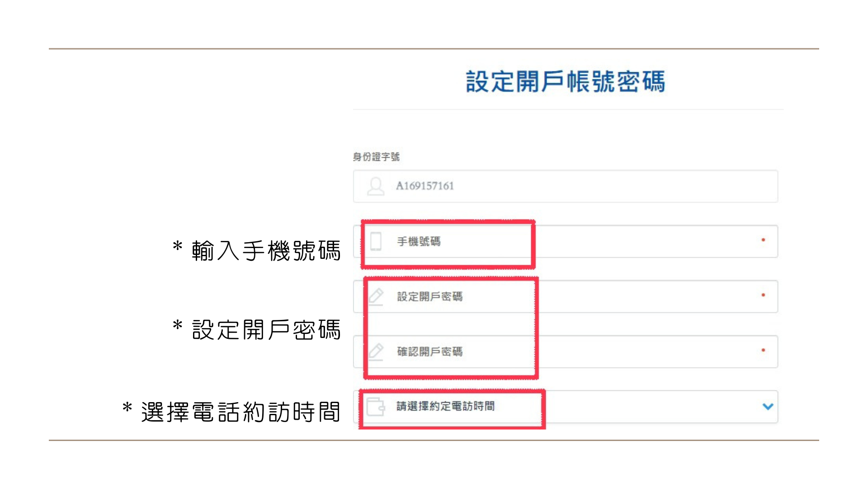Focus the 設定開戶密碼 input field

pyautogui.click(x=566, y=296)
